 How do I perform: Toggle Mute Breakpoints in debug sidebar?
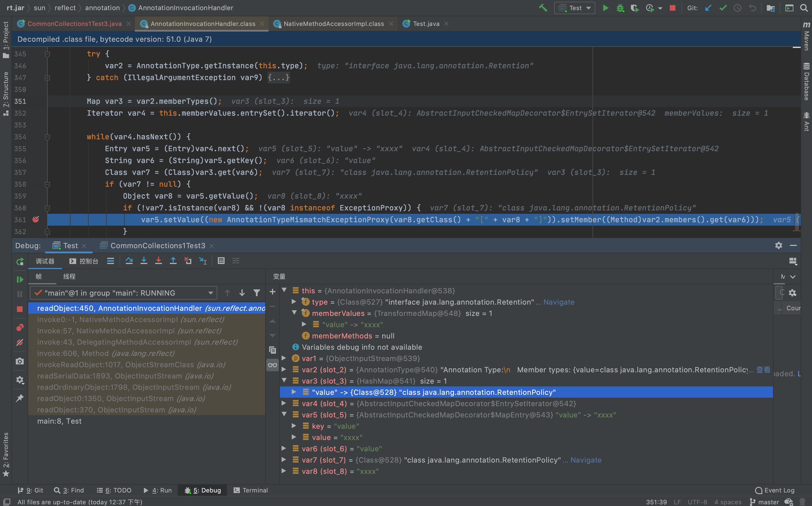click(20, 342)
